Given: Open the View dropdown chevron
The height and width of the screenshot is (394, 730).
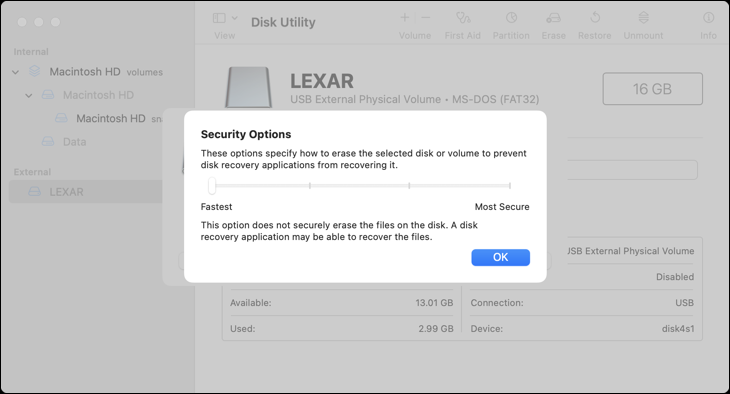Looking at the screenshot, I should pos(235,18).
